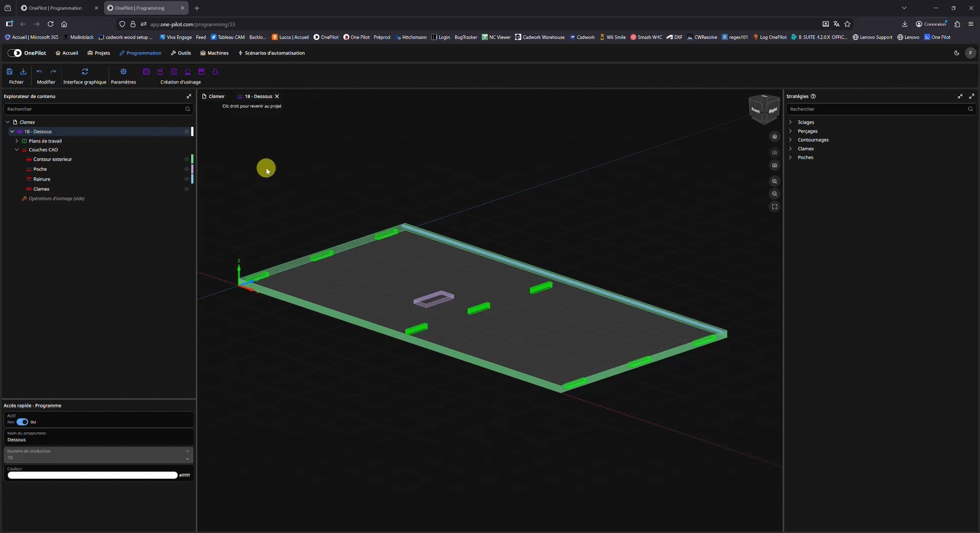Open the user profile avatar F
Image resolution: width=980 pixels, height=533 pixels.
coord(970,53)
